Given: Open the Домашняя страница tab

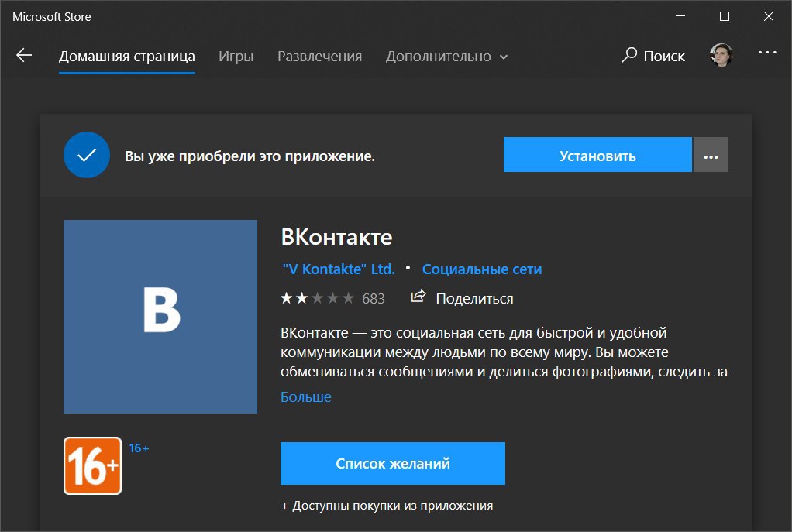Looking at the screenshot, I should [x=127, y=56].
